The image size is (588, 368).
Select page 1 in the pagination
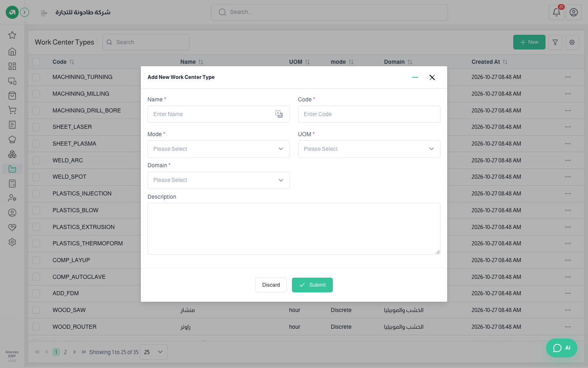click(x=56, y=352)
